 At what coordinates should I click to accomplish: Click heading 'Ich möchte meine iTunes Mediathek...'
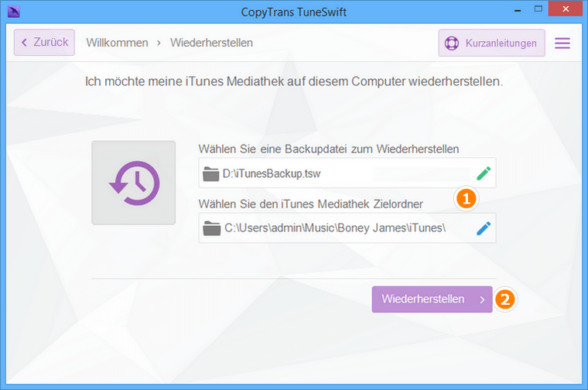tap(294, 81)
